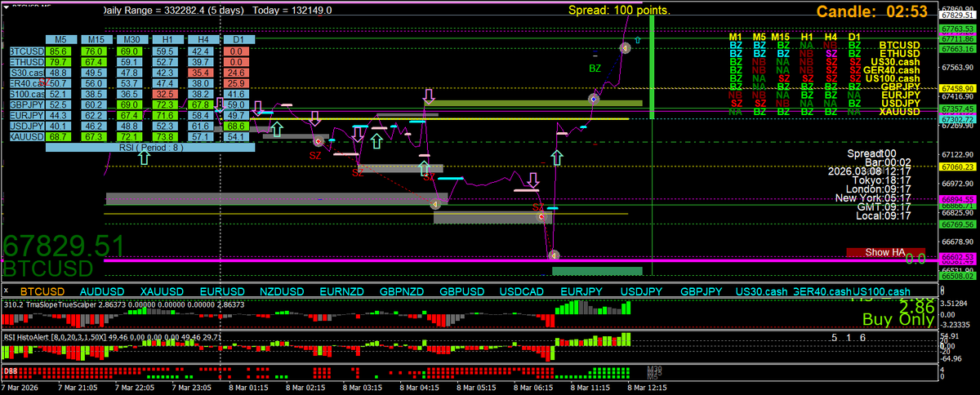The width and height of the screenshot is (980, 395).
Task: Click the green 67763.53 price tag
Action: coord(957,29)
